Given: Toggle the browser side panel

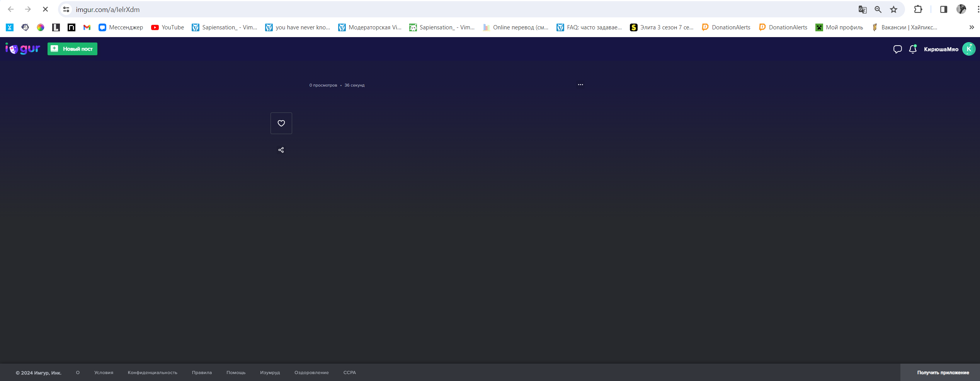Looking at the screenshot, I should [x=944, y=9].
